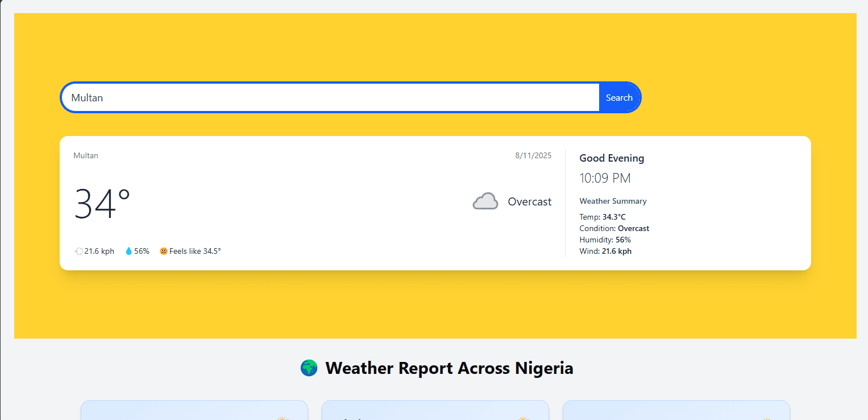Click the sun icon on first city card
This screenshot has height=420, width=868.
pyautogui.click(x=283, y=418)
